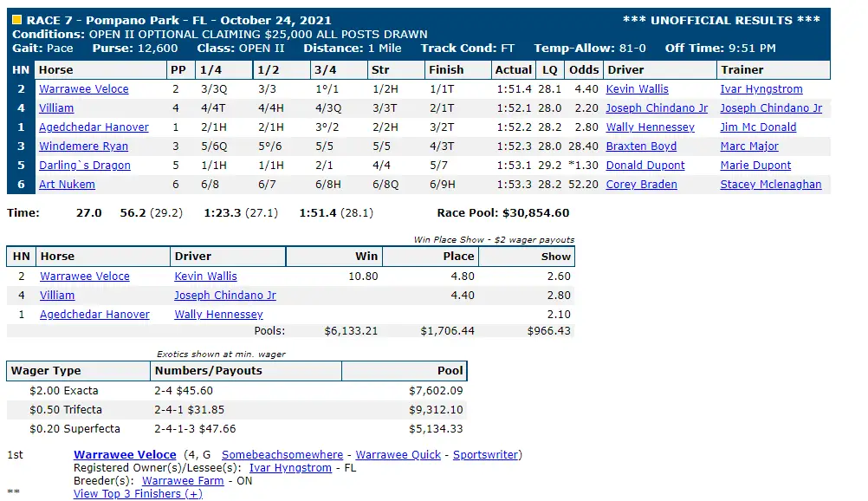Select the Race Pool $30,854.60 text

(502, 213)
